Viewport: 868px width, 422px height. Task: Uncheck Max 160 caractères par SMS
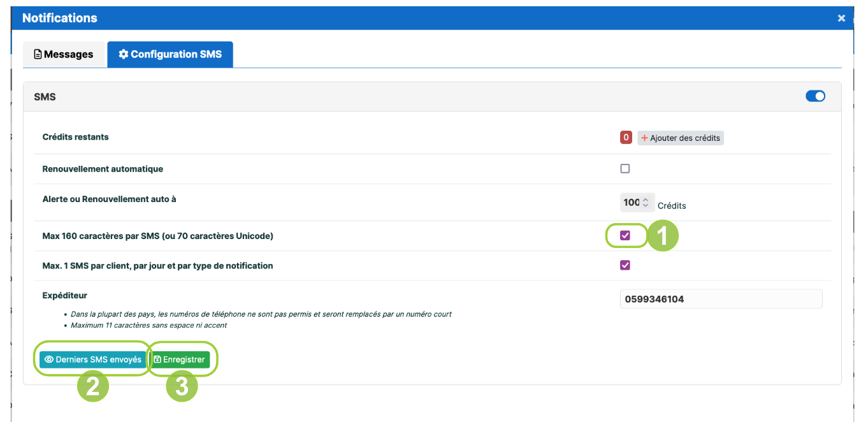pyautogui.click(x=625, y=236)
